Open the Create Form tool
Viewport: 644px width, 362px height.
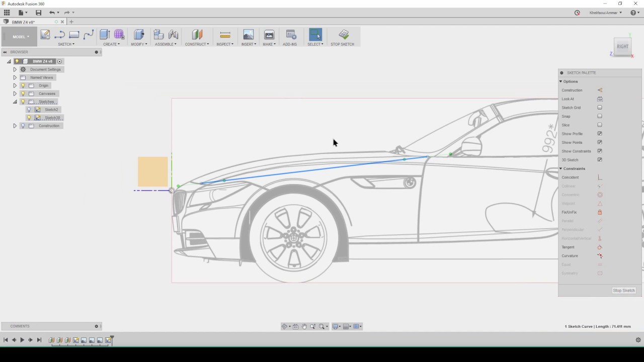119,35
